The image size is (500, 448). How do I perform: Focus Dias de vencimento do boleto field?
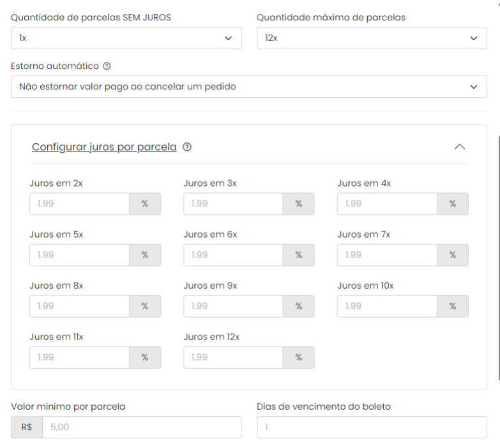[x=372, y=427]
